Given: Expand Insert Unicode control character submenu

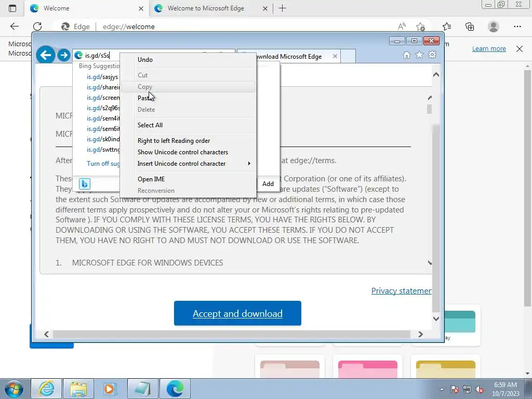Looking at the screenshot, I should (x=188, y=164).
